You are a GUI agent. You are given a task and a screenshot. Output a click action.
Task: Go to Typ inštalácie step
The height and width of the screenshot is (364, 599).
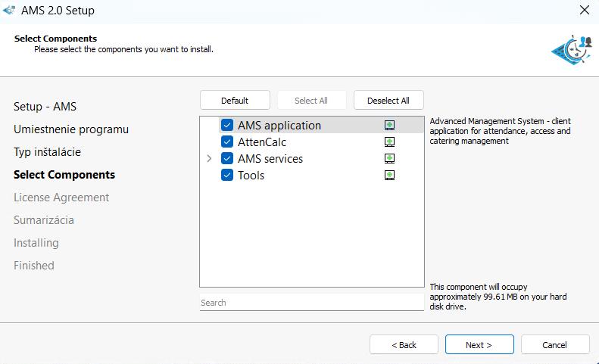pyautogui.click(x=47, y=152)
